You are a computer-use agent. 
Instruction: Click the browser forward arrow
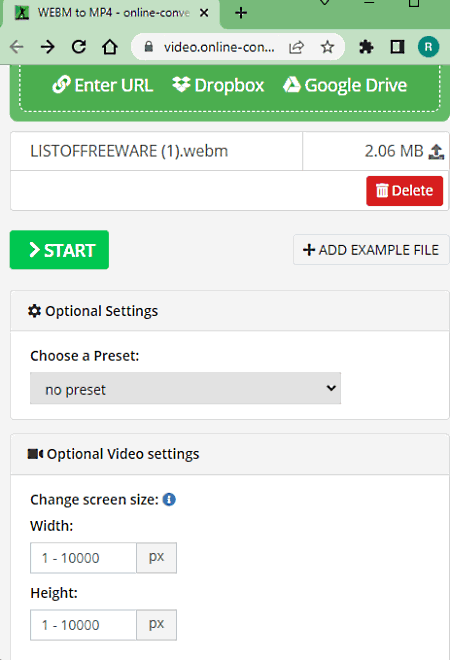click(48, 47)
